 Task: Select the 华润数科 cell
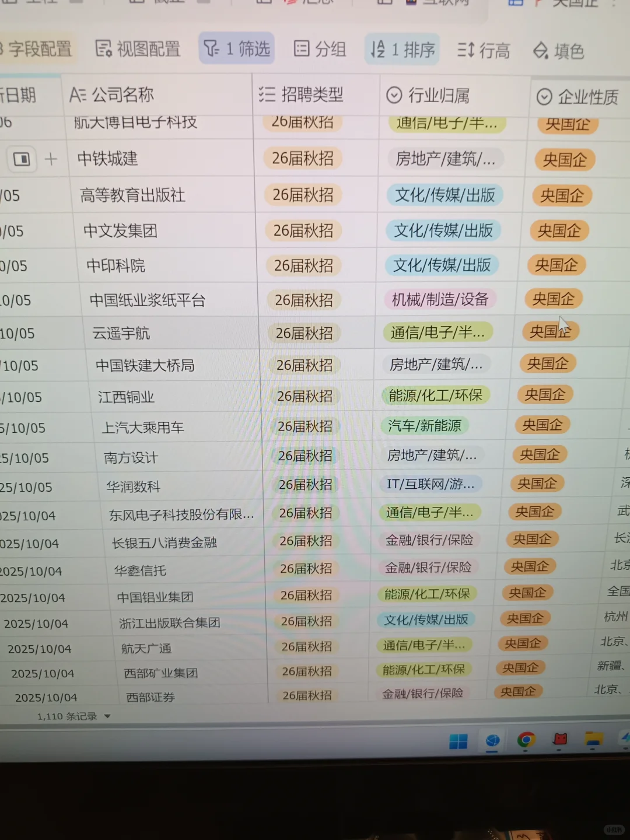coord(181,486)
